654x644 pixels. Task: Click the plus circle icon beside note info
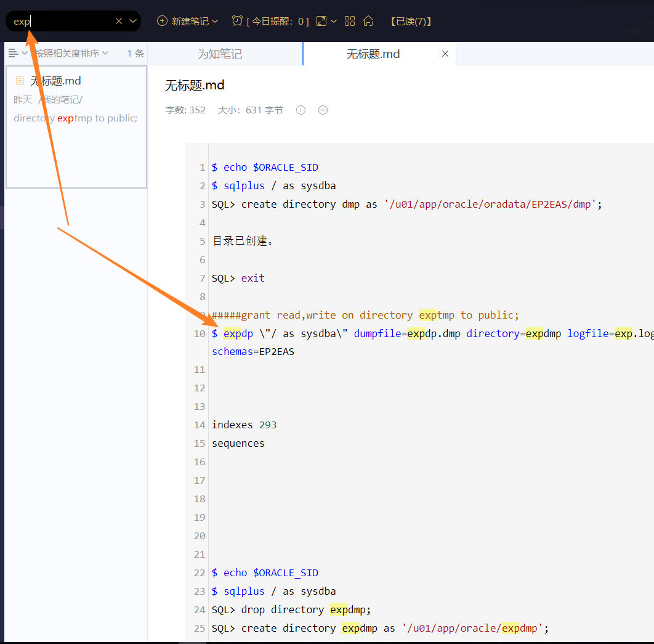point(323,110)
